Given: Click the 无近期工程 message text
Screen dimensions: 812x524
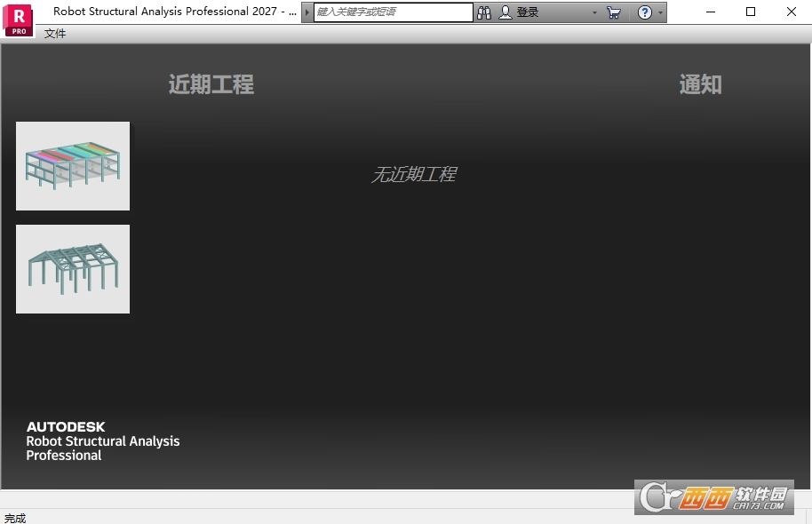Looking at the screenshot, I should [x=414, y=174].
